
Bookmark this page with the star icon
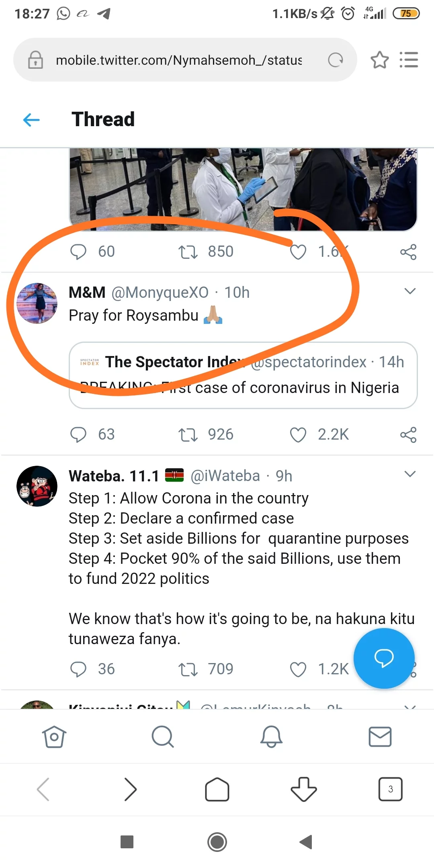click(x=379, y=60)
